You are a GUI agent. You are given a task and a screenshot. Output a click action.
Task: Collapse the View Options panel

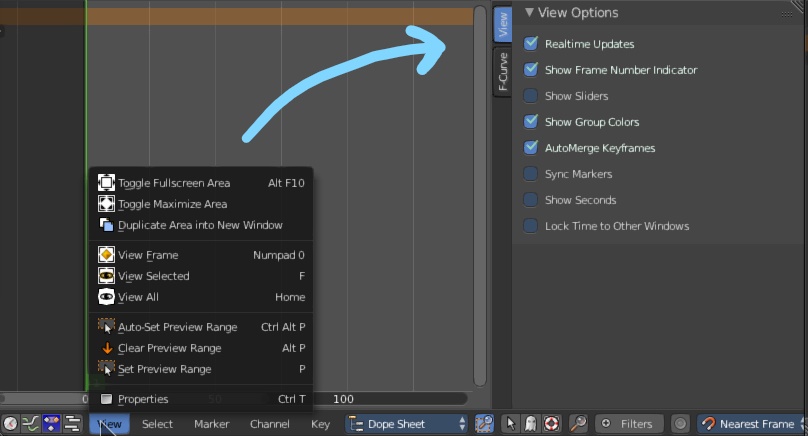coord(529,12)
